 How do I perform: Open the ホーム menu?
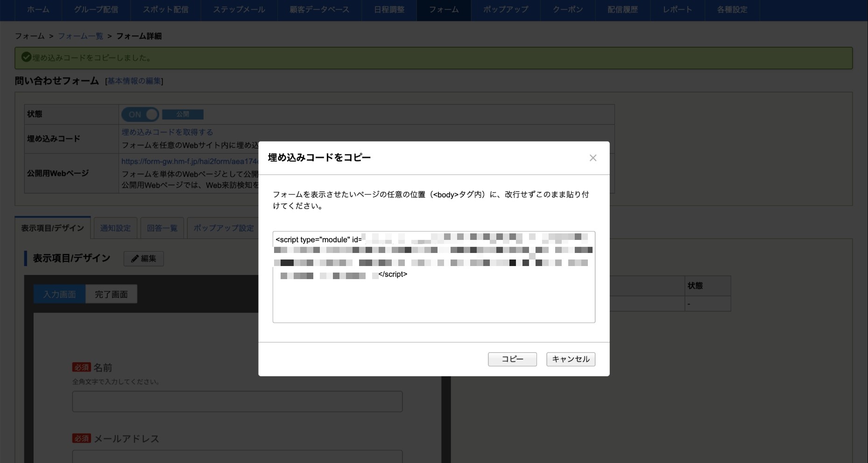(x=38, y=10)
